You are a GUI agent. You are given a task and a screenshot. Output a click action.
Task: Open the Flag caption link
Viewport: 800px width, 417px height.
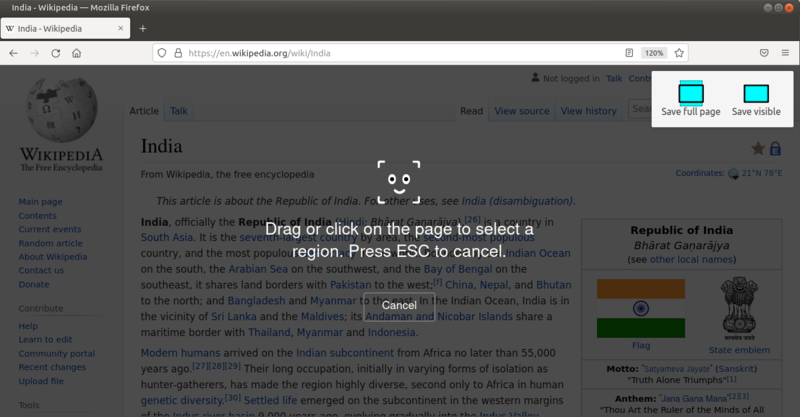[641, 346]
